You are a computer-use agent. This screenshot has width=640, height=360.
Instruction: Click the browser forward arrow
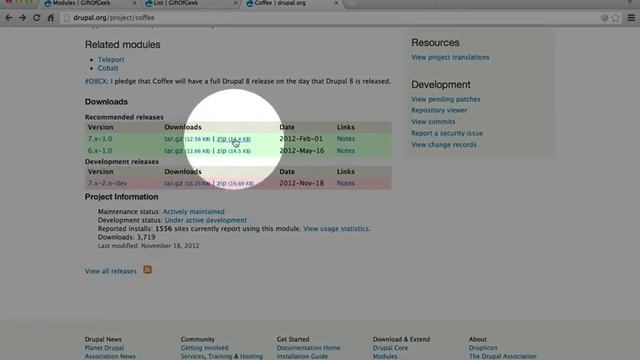pyautogui.click(x=22, y=18)
